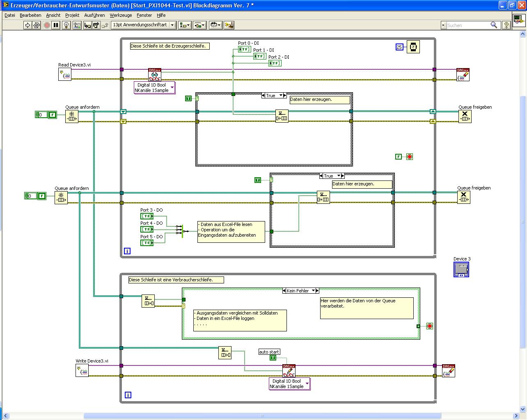Select the Write Device3.vi subVI icon
Image resolution: width=527 pixels, height=420 pixels.
click(x=82, y=370)
